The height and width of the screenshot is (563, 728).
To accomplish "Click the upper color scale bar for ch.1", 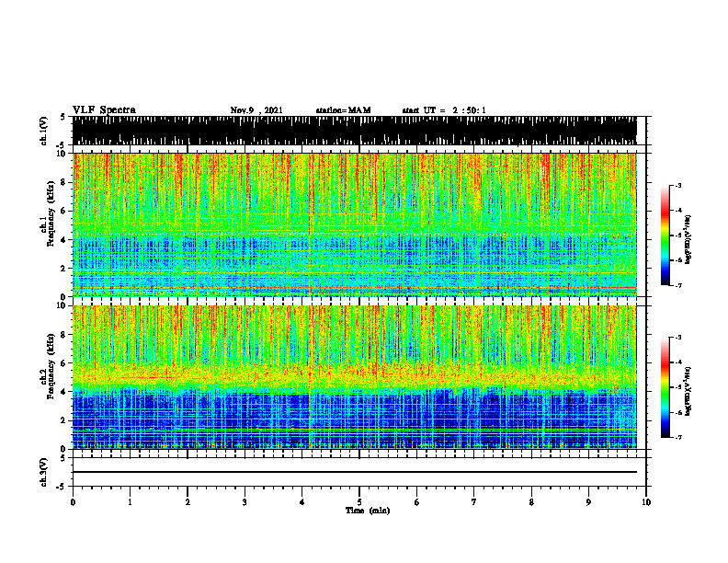I will tap(665, 236).
